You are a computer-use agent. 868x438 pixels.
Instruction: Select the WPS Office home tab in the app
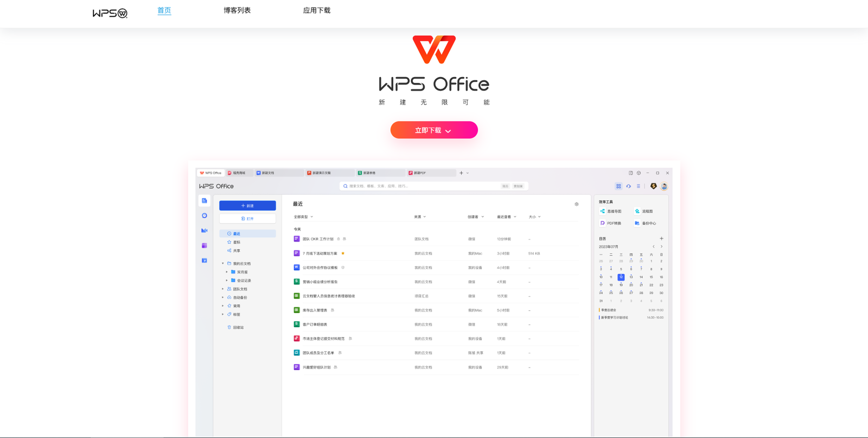coord(211,173)
